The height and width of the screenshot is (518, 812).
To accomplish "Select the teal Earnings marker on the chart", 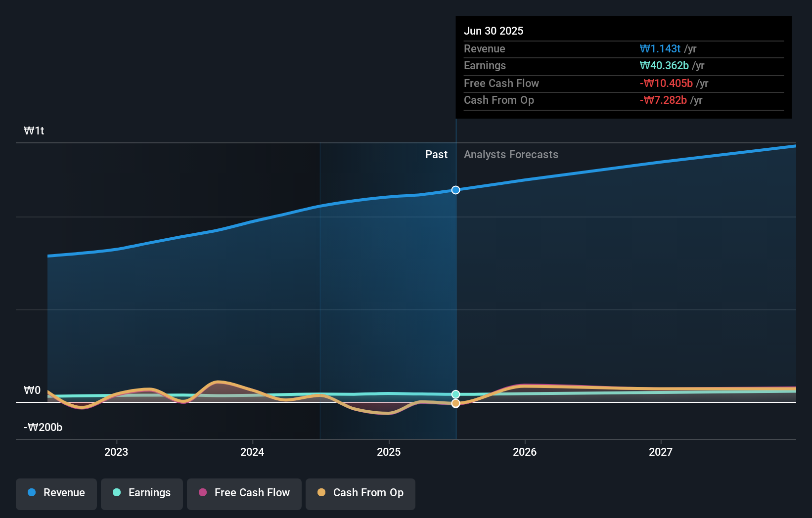I will 455,394.
